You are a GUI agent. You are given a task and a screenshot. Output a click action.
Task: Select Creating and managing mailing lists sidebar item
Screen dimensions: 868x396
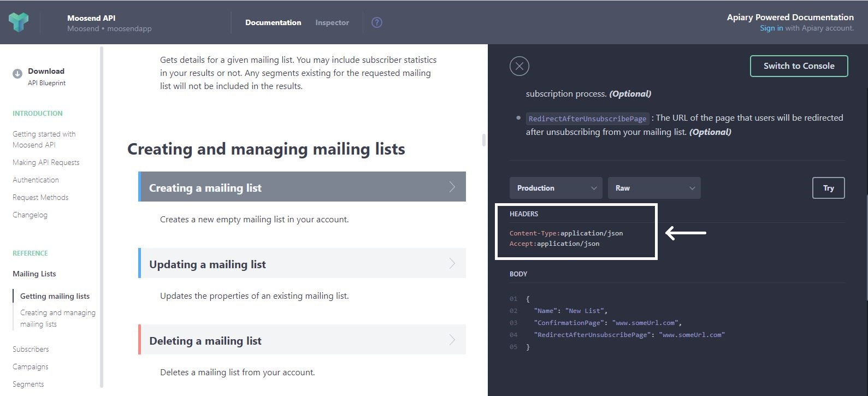pyautogui.click(x=58, y=318)
